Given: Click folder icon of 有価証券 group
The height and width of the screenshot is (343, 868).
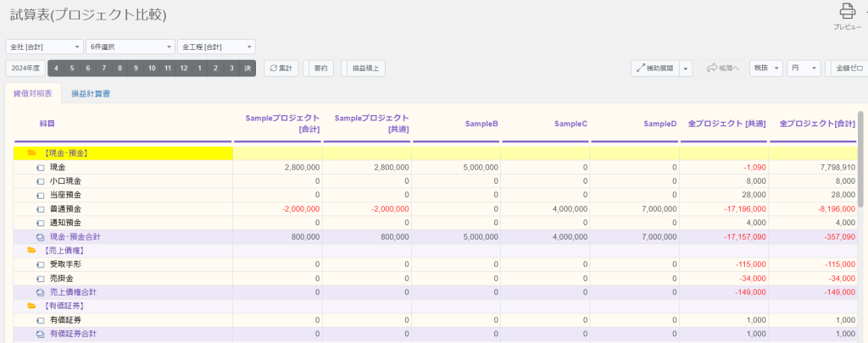Looking at the screenshot, I should click(31, 306).
